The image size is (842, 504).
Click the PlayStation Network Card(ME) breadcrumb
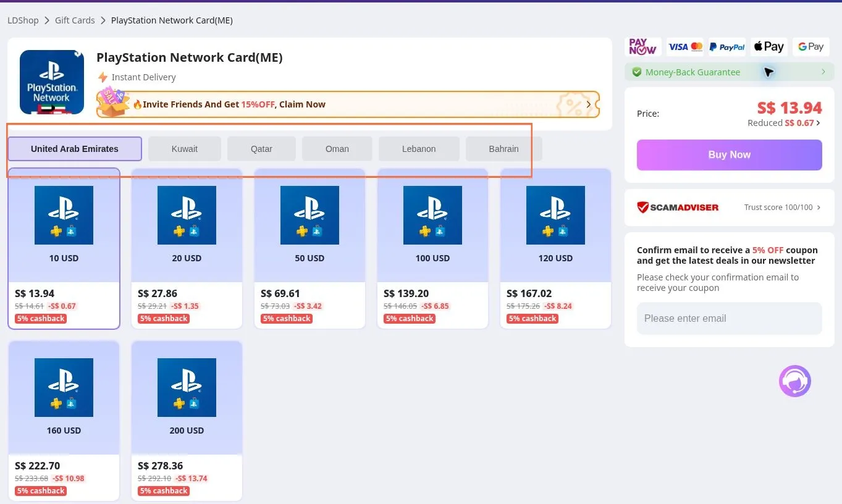[172, 20]
